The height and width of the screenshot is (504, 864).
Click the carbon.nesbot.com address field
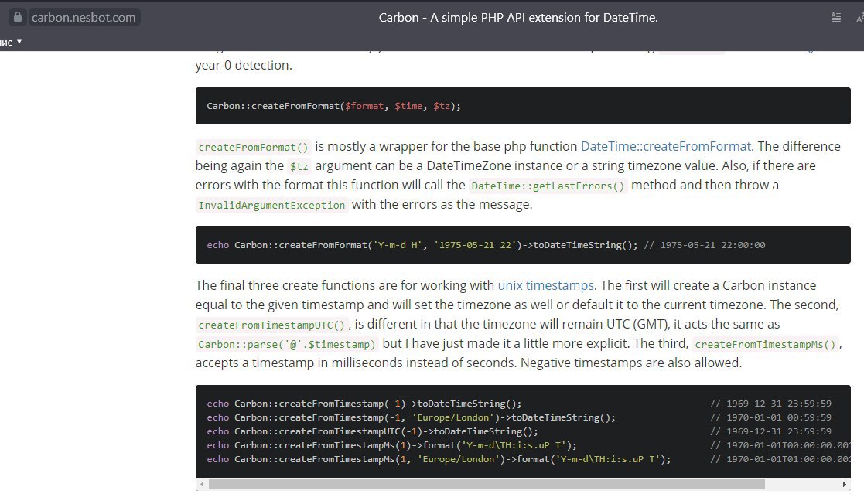click(84, 17)
